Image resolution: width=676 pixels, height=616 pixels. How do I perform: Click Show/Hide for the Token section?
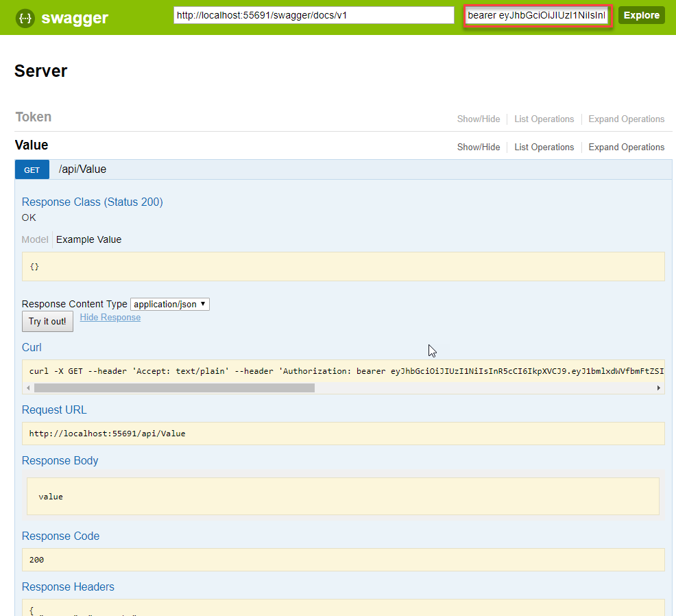coord(478,119)
